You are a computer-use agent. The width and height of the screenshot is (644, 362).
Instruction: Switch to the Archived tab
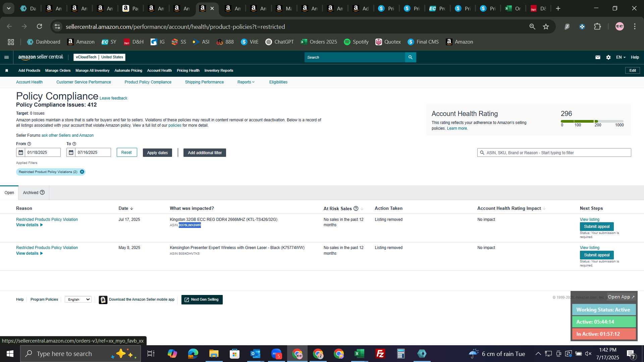click(34, 193)
